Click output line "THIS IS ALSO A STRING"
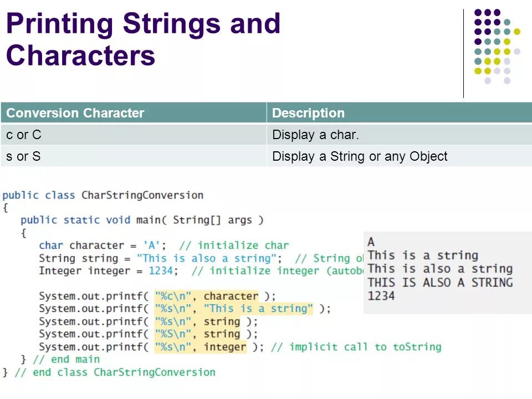 pyautogui.click(x=441, y=282)
